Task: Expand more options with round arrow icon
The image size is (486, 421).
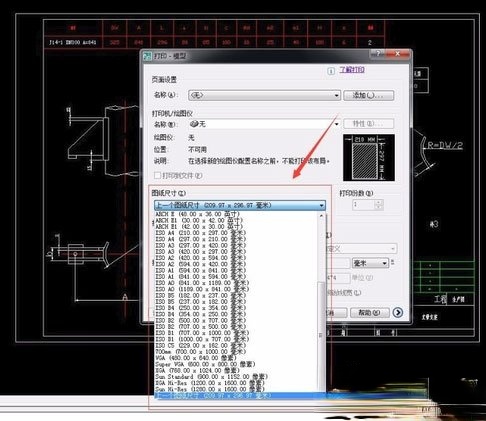Action: pos(398,313)
